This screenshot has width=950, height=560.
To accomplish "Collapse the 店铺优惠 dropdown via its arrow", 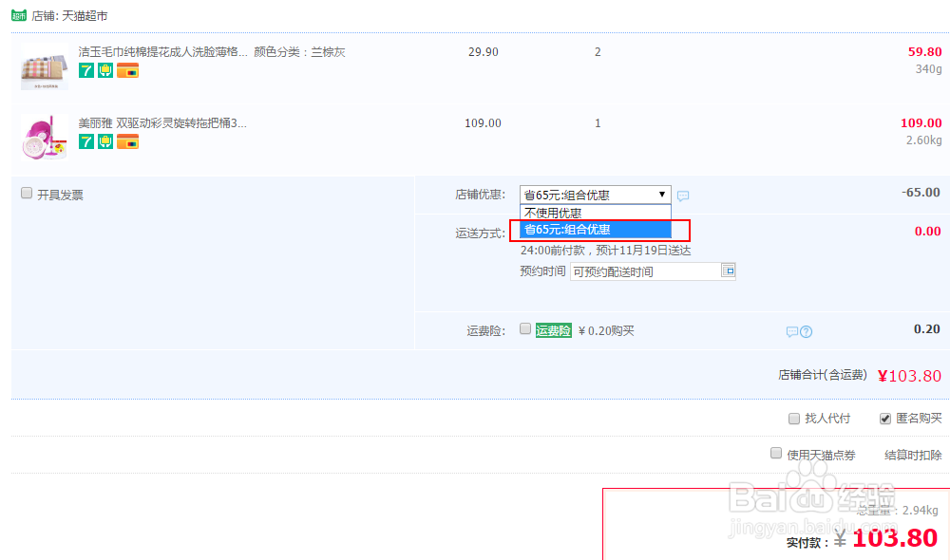I will pyautogui.click(x=662, y=195).
